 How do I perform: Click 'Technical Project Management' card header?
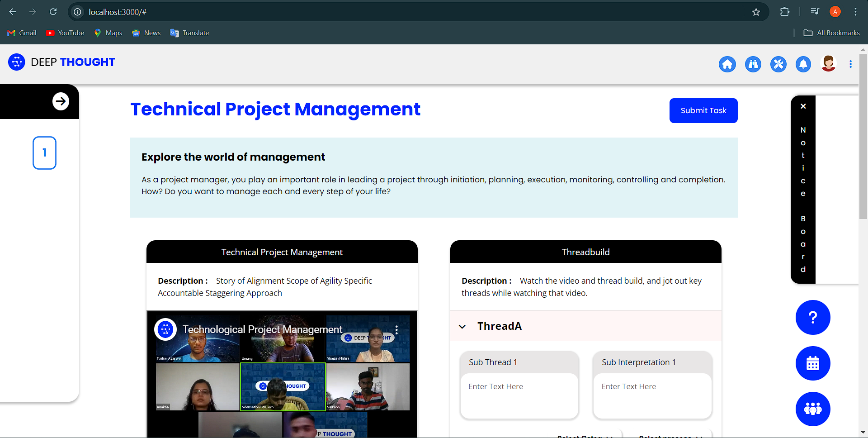pyautogui.click(x=282, y=252)
